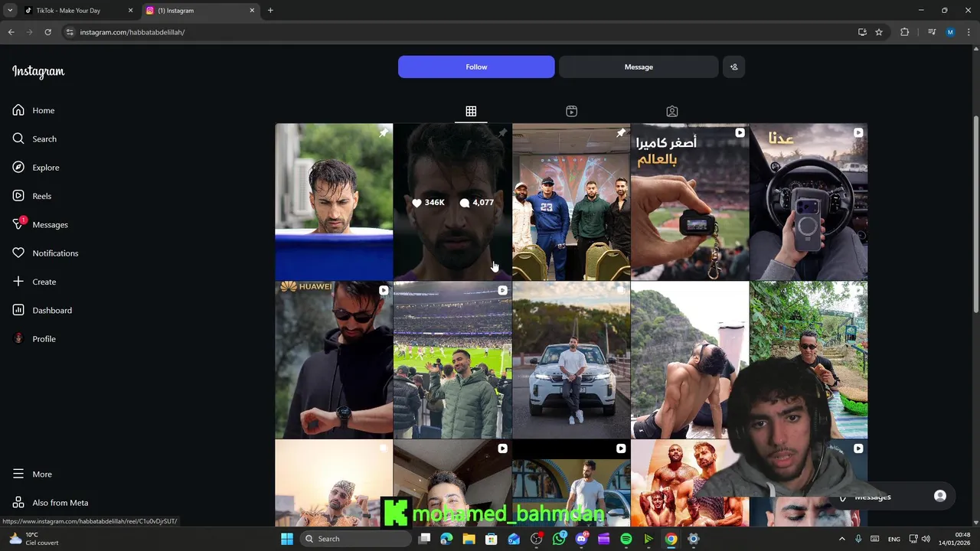The width and height of the screenshot is (980, 551).
Task: Open File Explorer from the taskbar
Action: point(469,539)
